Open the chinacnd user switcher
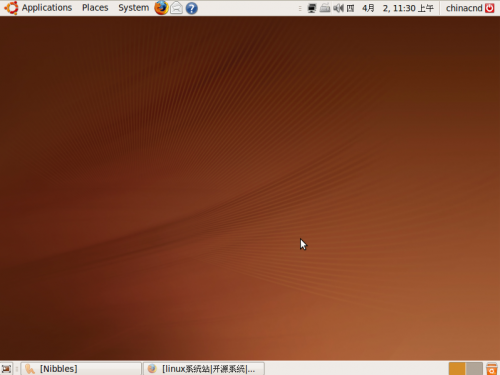The width and height of the screenshot is (500, 375). 464,8
